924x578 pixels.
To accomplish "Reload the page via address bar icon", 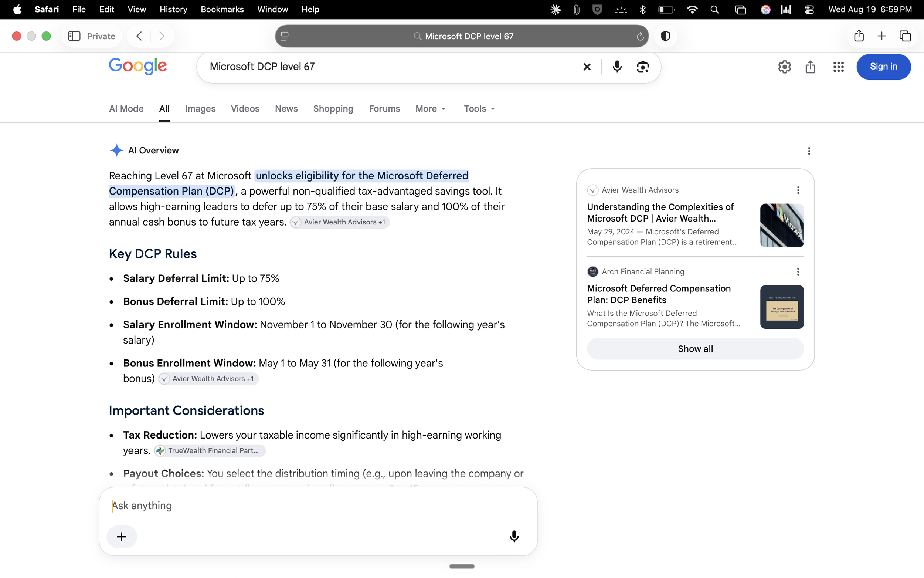I will tap(640, 36).
